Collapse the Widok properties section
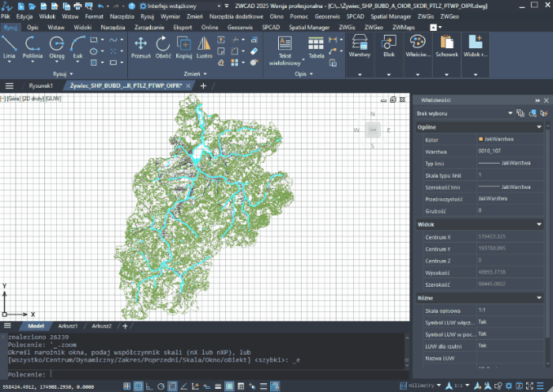 tap(540, 224)
